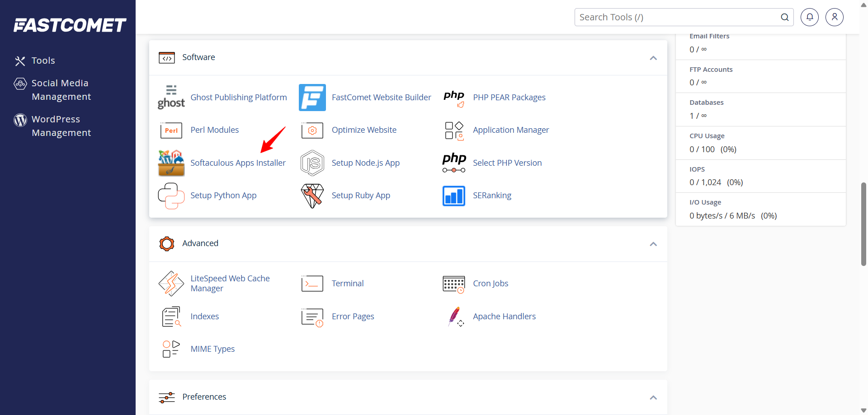
Task: Open the MIME Types link
Action: [212, 349]
